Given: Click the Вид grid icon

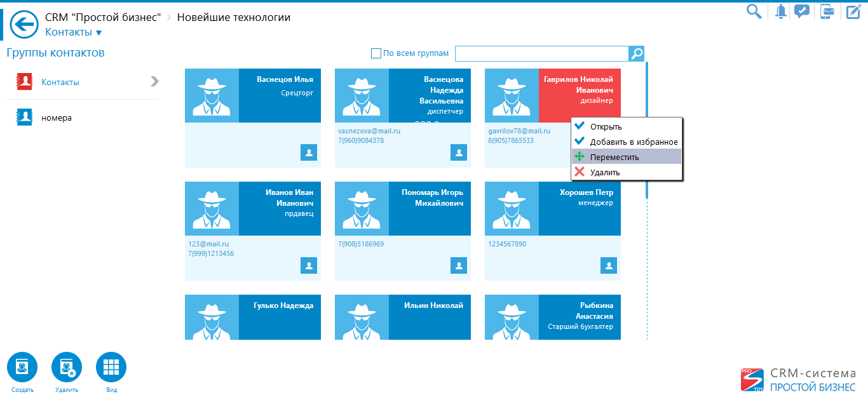Looking at the screenshot, I should (111, 367).
